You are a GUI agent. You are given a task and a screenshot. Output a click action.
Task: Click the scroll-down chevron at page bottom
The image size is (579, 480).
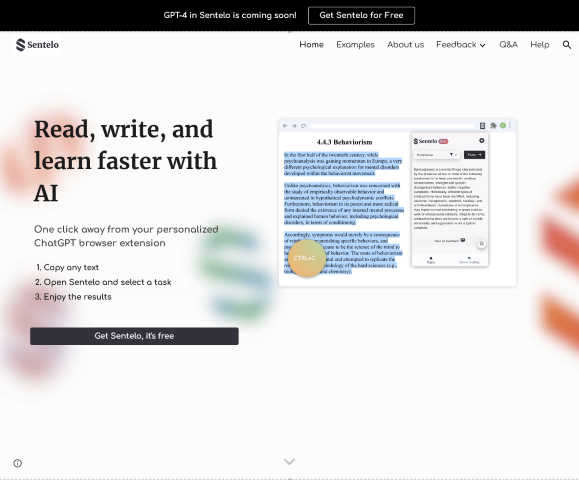point(290,462)
